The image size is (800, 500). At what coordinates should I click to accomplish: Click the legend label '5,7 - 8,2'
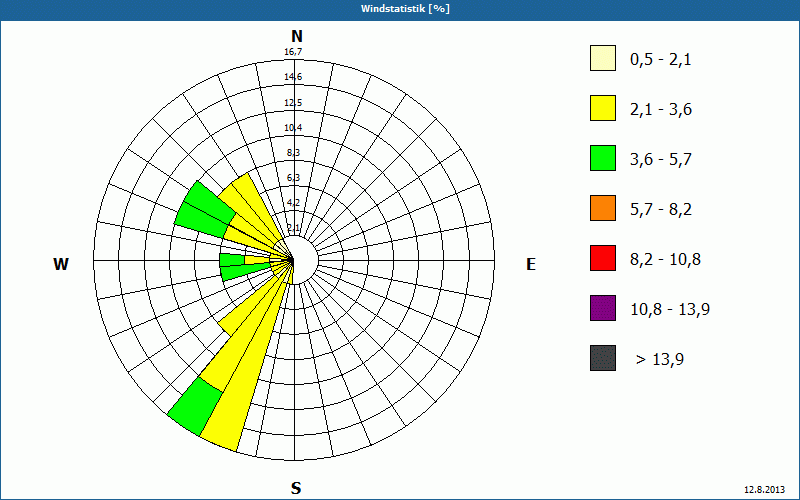pos(661,210)
